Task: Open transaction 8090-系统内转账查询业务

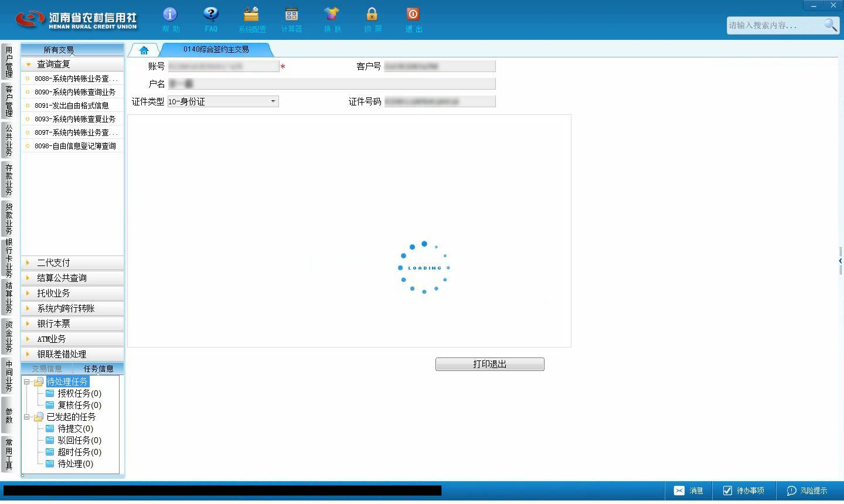Action: click(x=72, y=91)
